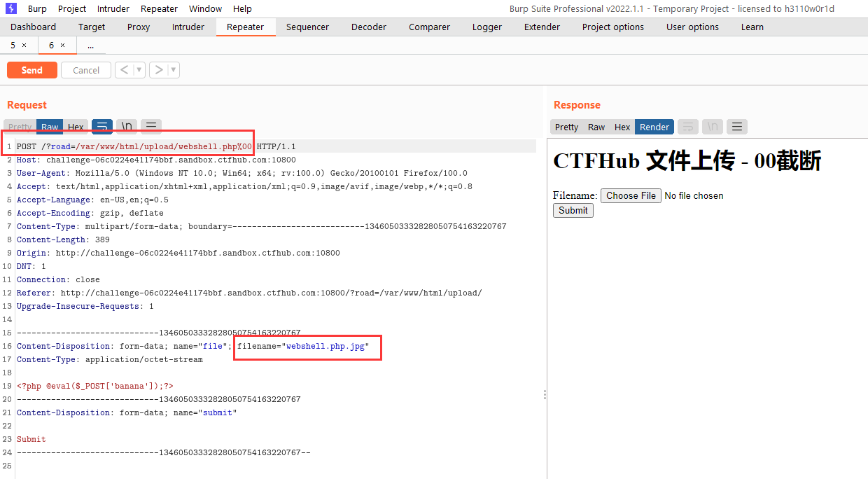Switch to the Decoder tab
The height and width of the screenshot is (479, 868).
[369, 27]
